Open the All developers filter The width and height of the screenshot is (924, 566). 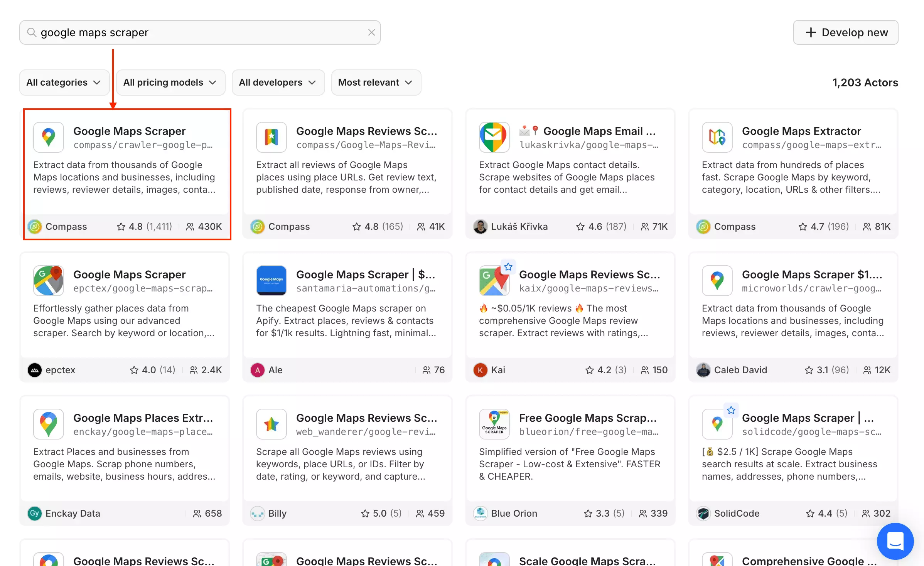pos(278,83)
